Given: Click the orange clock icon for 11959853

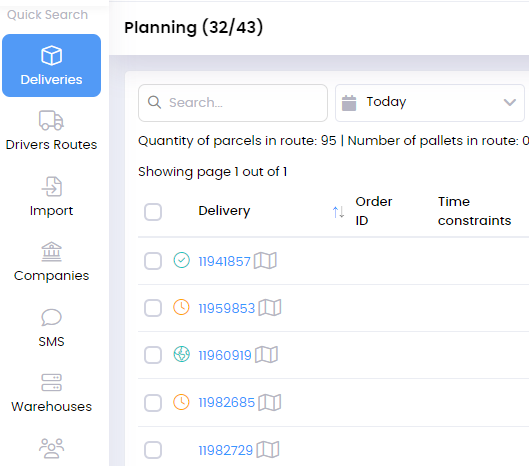Looking at the screenshot, I should pyautogui.click(x=182, y=307).
